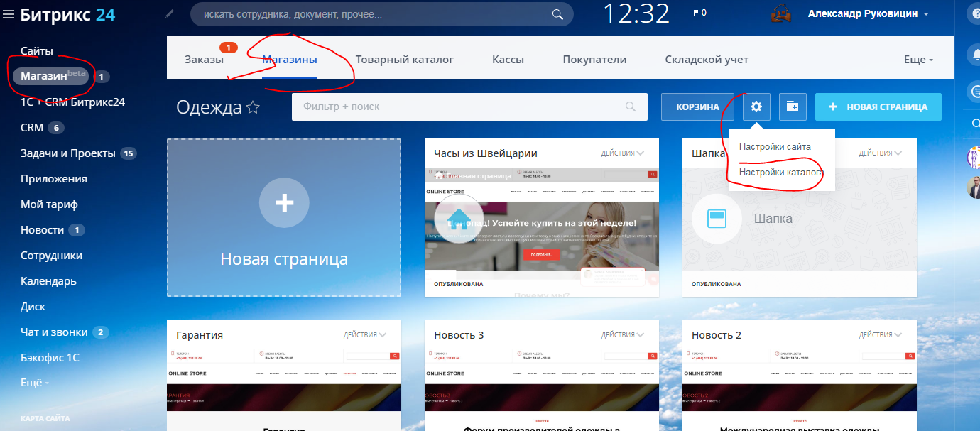Open Задачи и Проекты sidebar item
Image resolution: width=980 pixels, height=431 pixels.
point(67,153)
